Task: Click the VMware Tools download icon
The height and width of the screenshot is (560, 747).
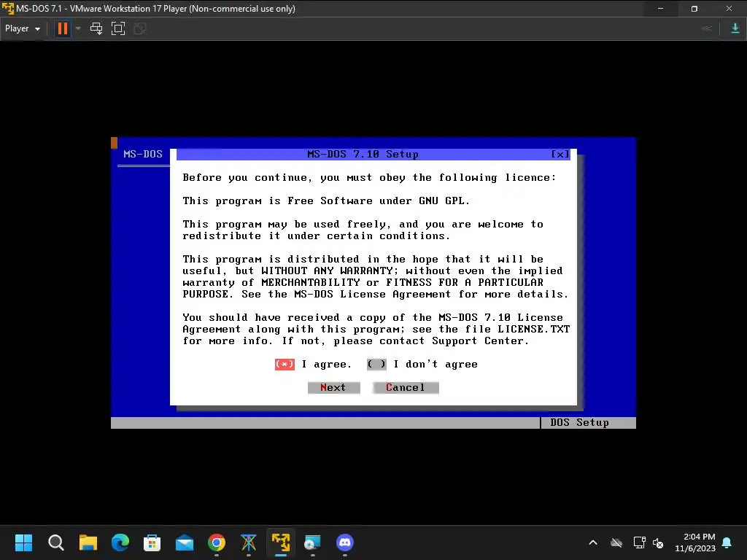Action: pos(735,28)
